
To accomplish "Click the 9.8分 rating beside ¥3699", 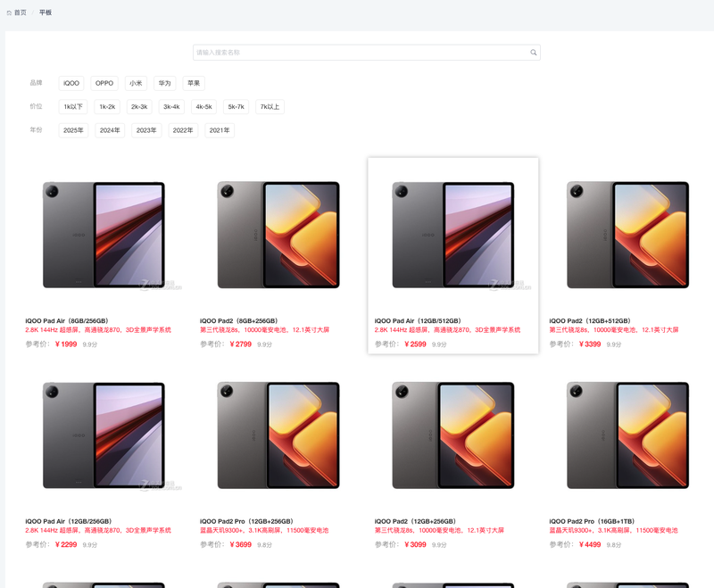I will 264,545.
